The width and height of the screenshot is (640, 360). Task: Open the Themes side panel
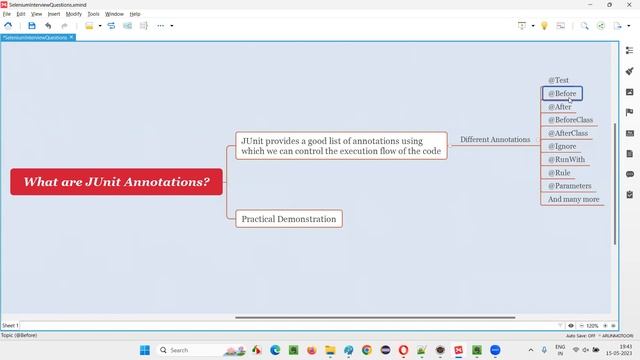click(x=629, y=133)
